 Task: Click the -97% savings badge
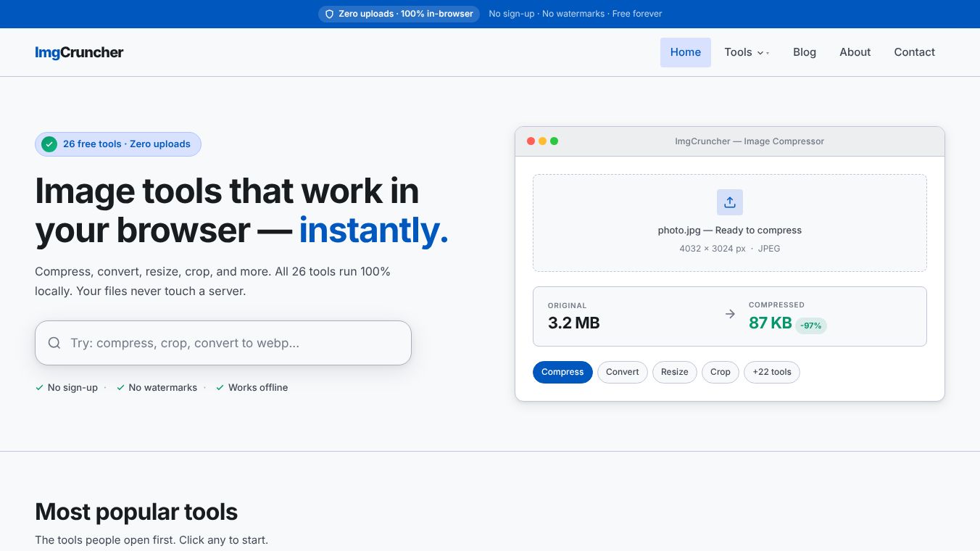pyautogui.click(x=811, y=326)
